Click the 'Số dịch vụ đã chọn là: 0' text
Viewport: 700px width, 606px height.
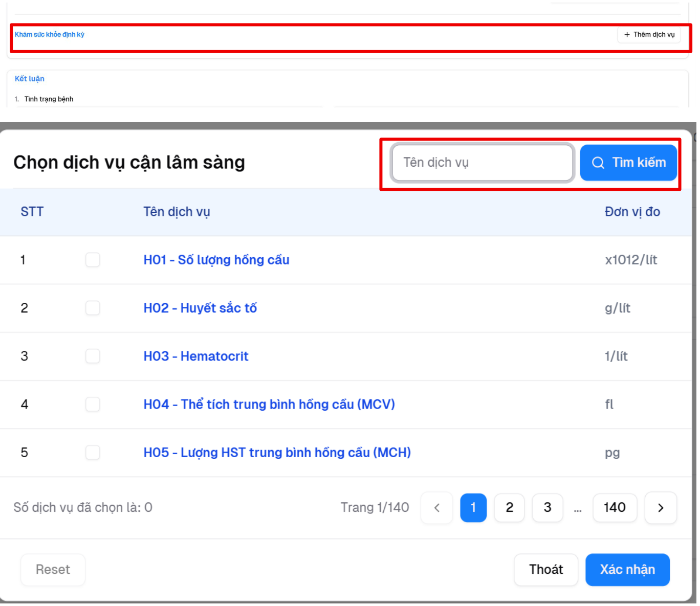(83, 508)
